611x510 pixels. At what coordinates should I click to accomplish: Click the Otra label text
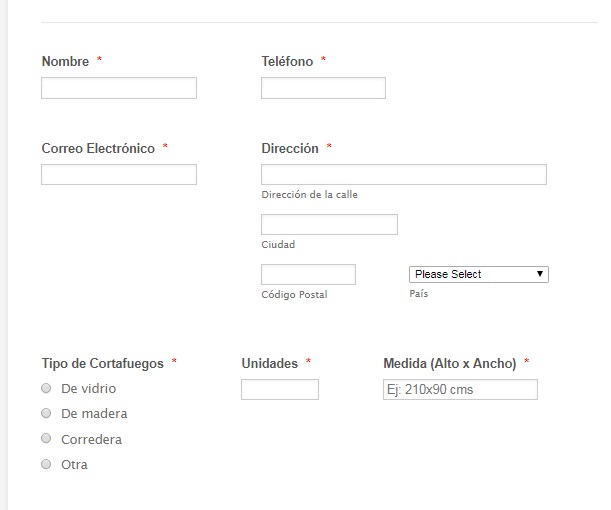click(x=74, y=464)
